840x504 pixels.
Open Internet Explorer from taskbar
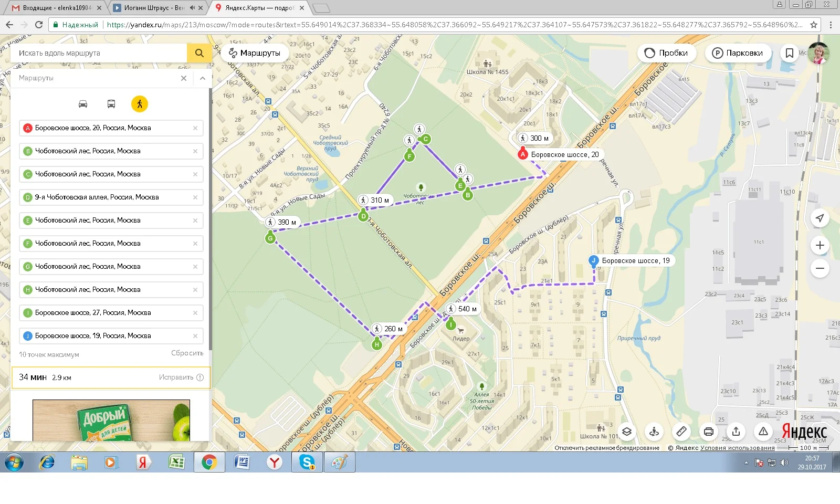tap(47, 463)
